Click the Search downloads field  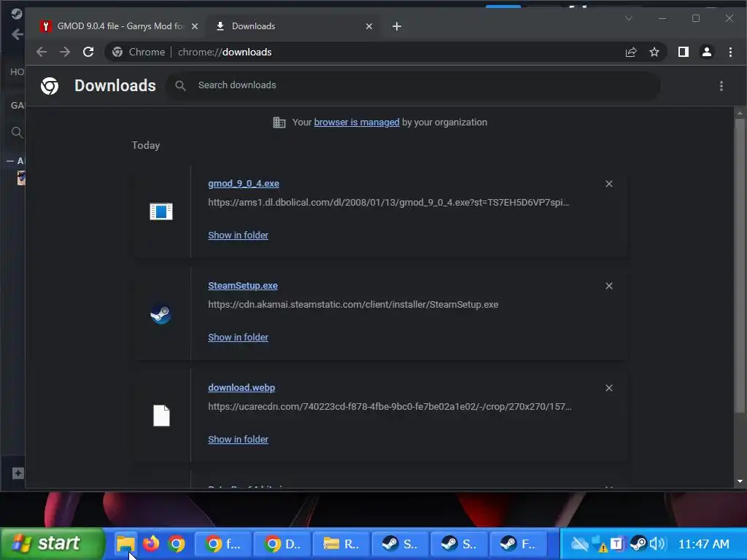coord(413,86)
